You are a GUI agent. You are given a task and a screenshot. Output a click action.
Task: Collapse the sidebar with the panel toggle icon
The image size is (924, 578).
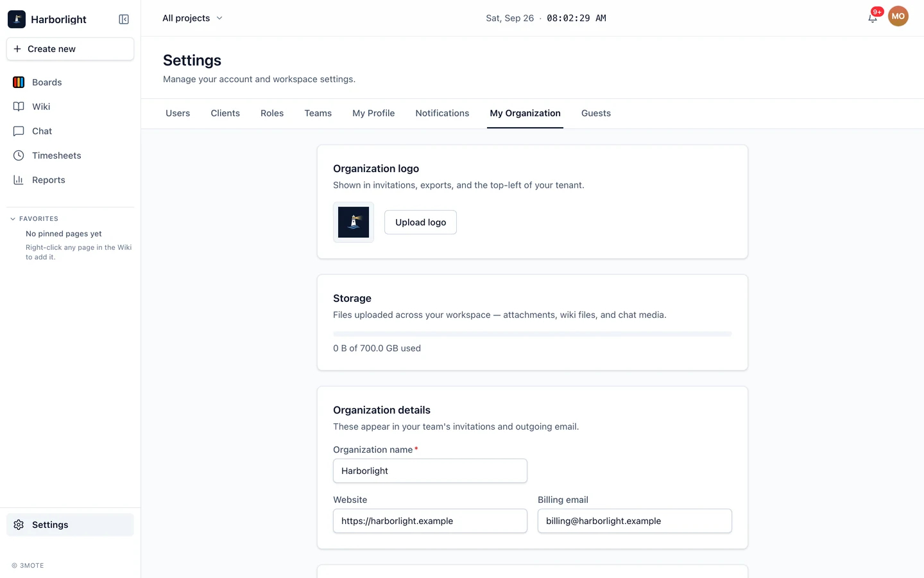click(124, 19)
